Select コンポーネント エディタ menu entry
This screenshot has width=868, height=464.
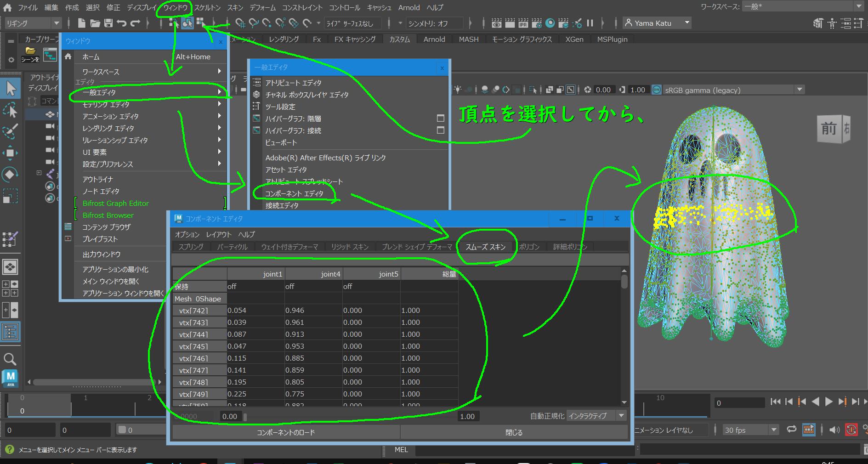(x=295, y=193)
